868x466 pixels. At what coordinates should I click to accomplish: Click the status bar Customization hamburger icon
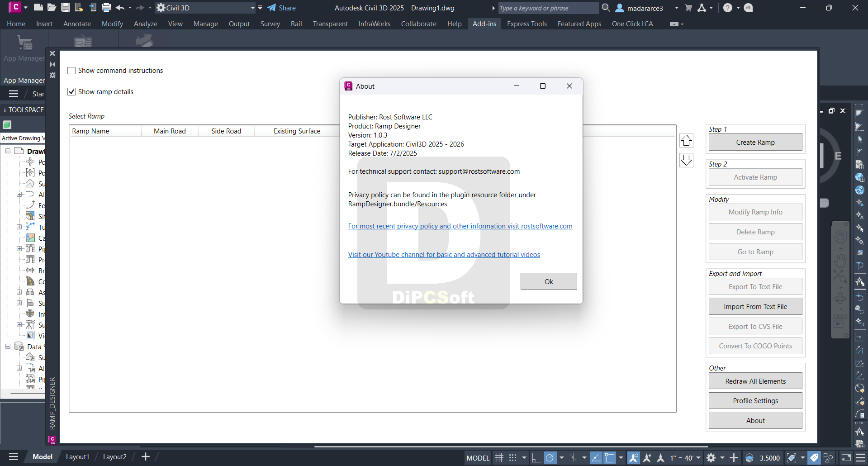pyautogui.click(x=861, y=458)
